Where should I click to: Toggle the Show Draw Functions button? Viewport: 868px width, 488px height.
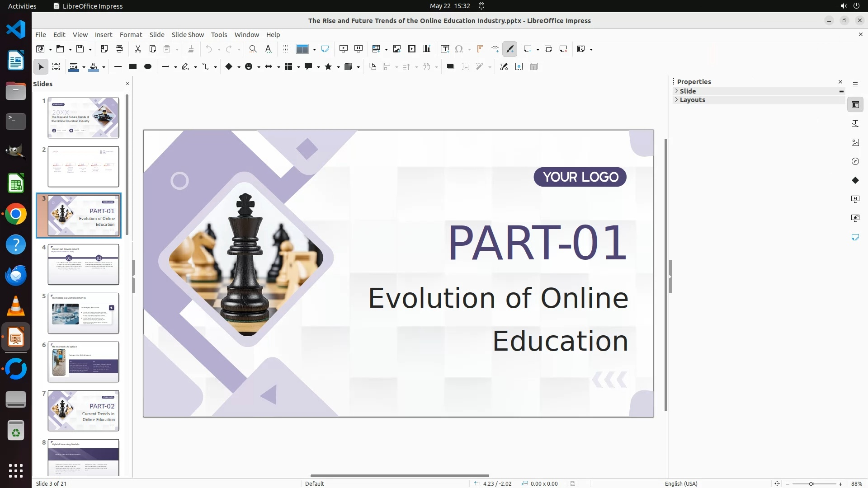(x=510, y=49)
